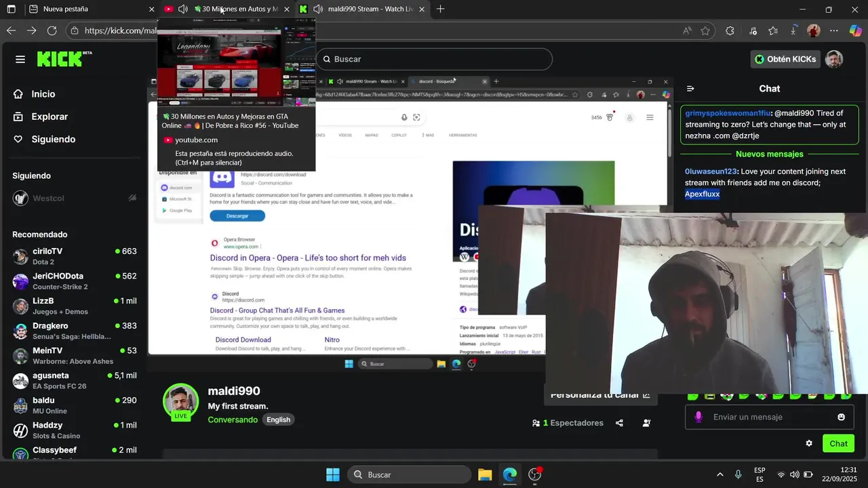
Task: Click the Apexfluxx highlighted text in chat
Action: click(702, 194)
